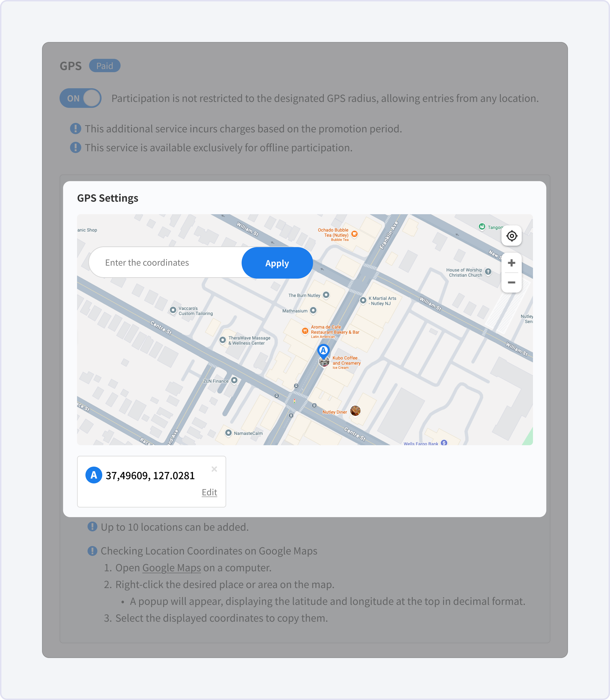This screenshot has height=700, width=610.
Task: Toggle the GPS ON switch
Action: [x=81, y=98]
